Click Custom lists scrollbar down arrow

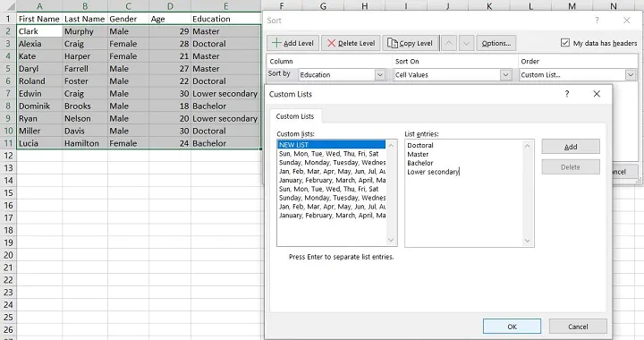coord(391,240)
